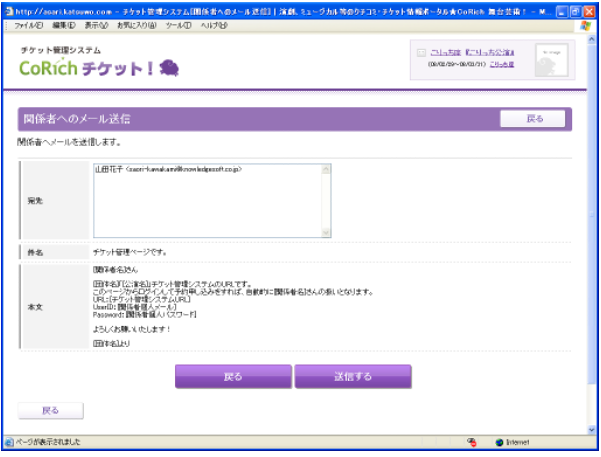Click the white 戻る button in header bar
Viewport: 601px width, 457px height.
click(534, 119)
